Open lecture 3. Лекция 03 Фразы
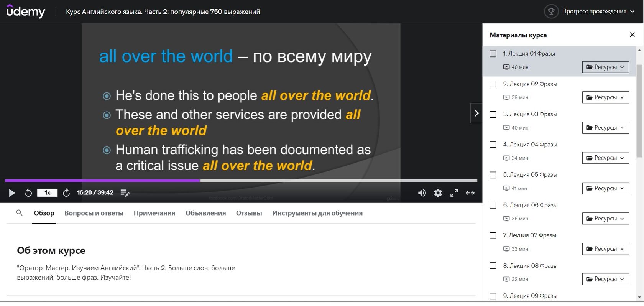This screenshot has width=644, height=306. 530,114
